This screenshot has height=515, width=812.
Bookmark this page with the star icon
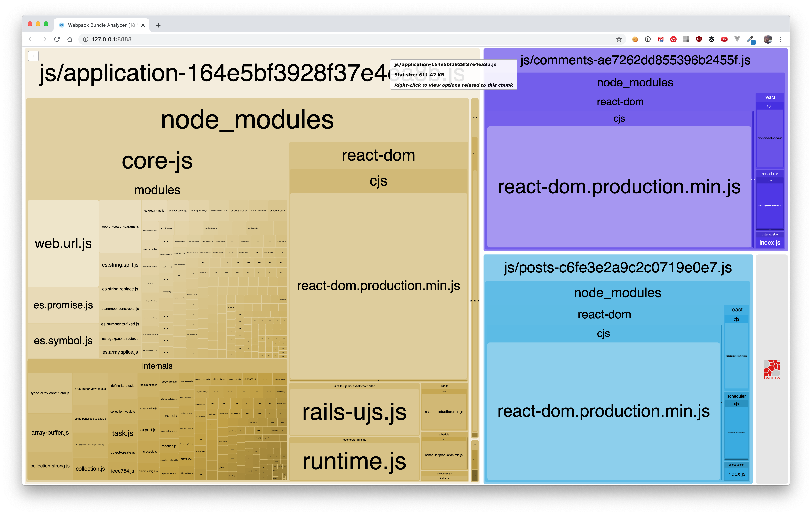pyautogui.click(x=619, y=39)
